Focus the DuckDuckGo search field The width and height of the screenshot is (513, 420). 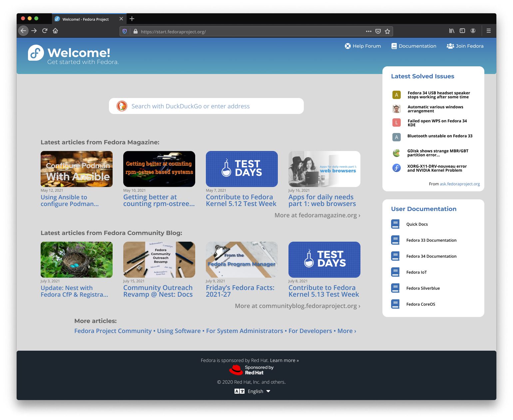point(206,106)
